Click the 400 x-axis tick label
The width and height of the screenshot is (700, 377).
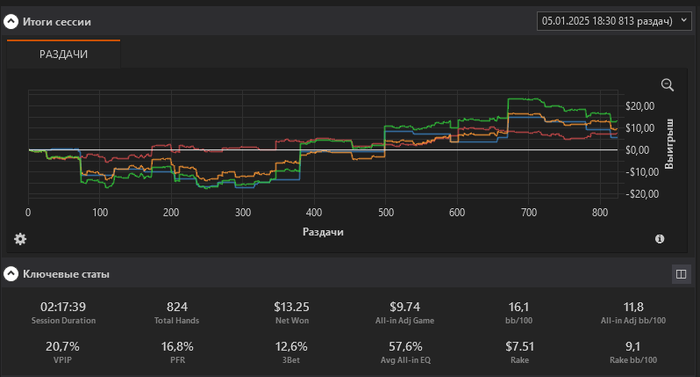(x=314, y=212)
